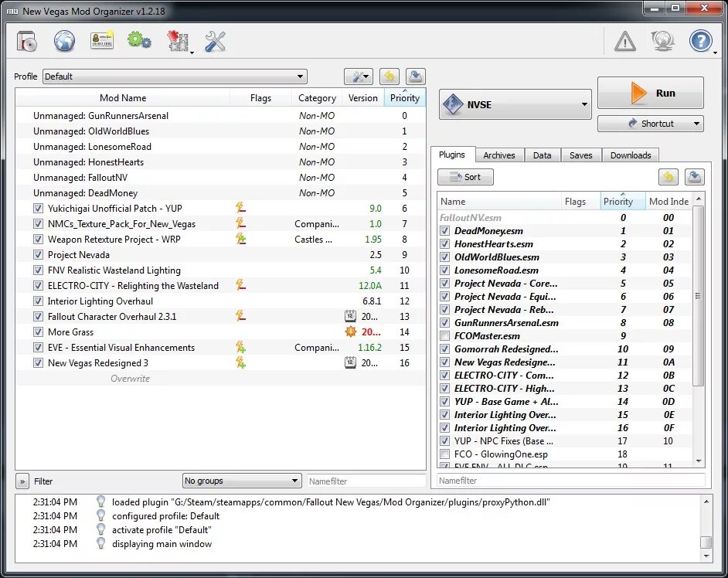Switch to the Plugins tab
The image size is (728, 578).
pyautogui.click(x=452, y=155)
